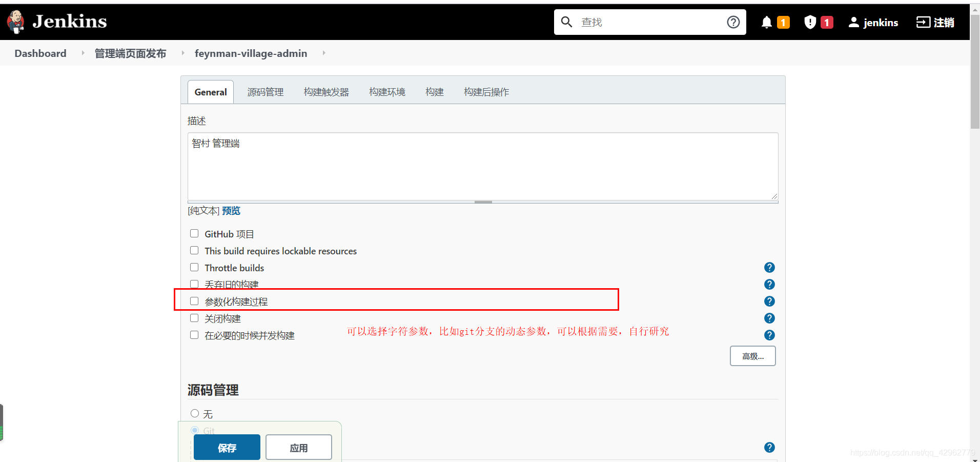
Task: Open the jenkins user link
Action: pos(873,22)
